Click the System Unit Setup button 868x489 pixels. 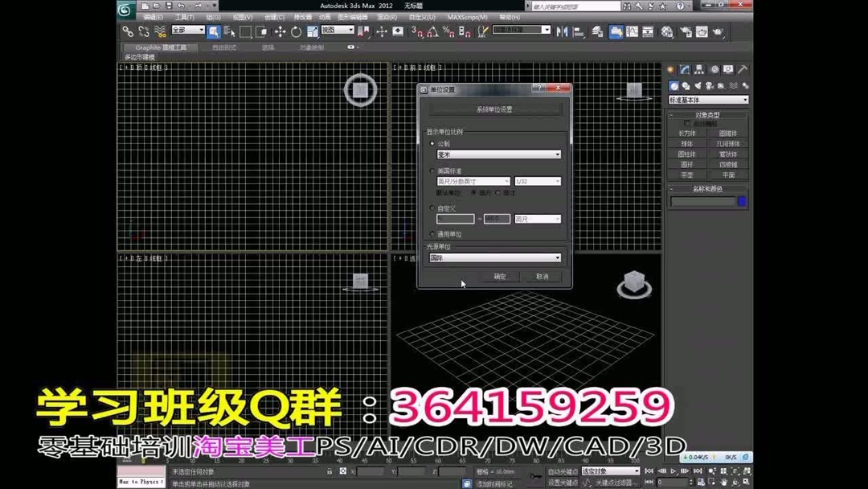point(493,109)
